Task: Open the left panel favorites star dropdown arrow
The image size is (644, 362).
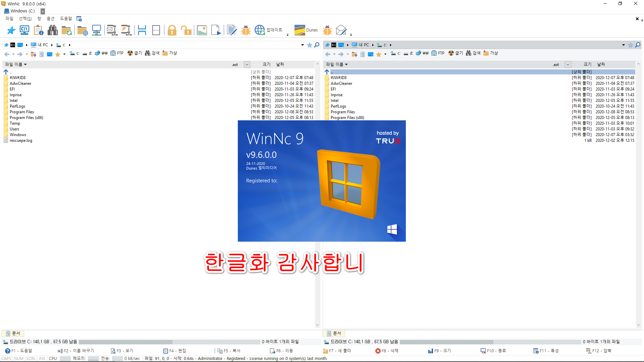Action: point(64,54)
